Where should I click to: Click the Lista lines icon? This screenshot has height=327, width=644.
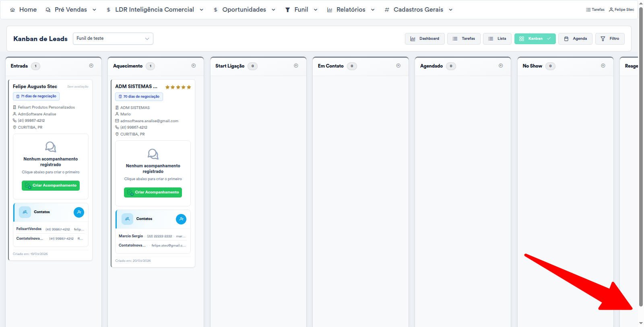coord(491,39)
